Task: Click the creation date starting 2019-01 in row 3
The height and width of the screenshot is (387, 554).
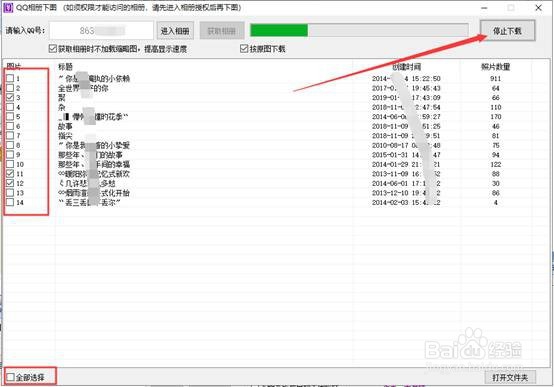Action: point(406,98)
